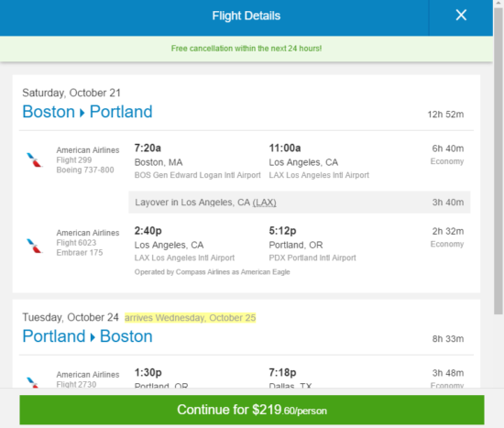Open the Portland to Boston heading
The height and width of the screenshot is (428, 504).
click(x=87, y=336)
